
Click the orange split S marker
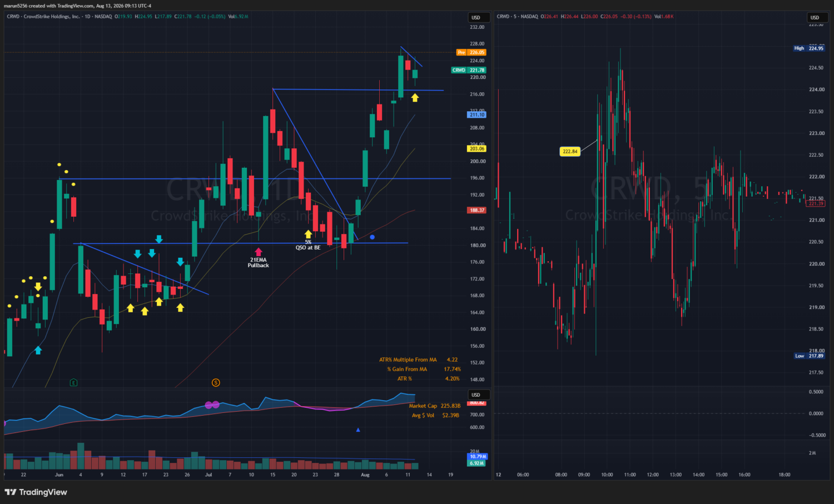[x=216, y=382]
